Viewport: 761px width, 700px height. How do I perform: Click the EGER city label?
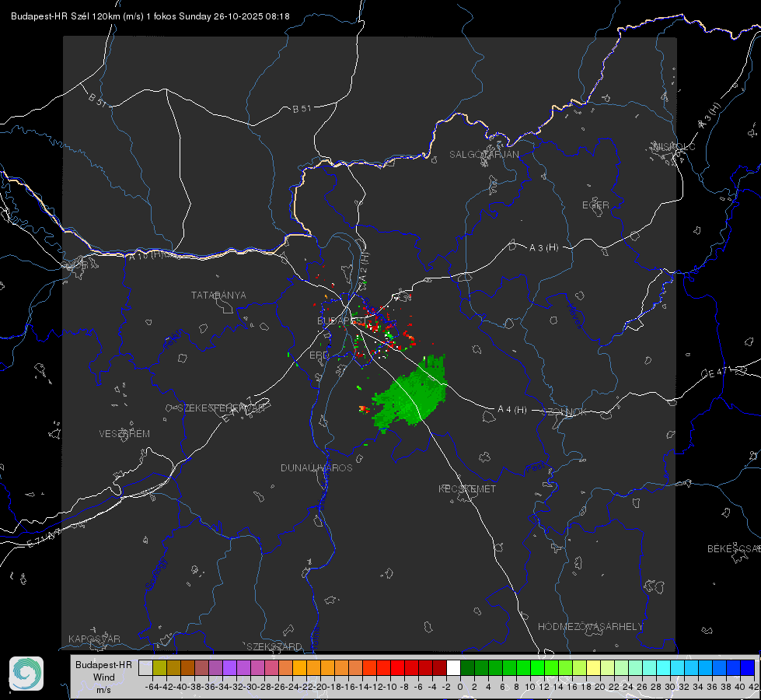(x=595, y=205)
